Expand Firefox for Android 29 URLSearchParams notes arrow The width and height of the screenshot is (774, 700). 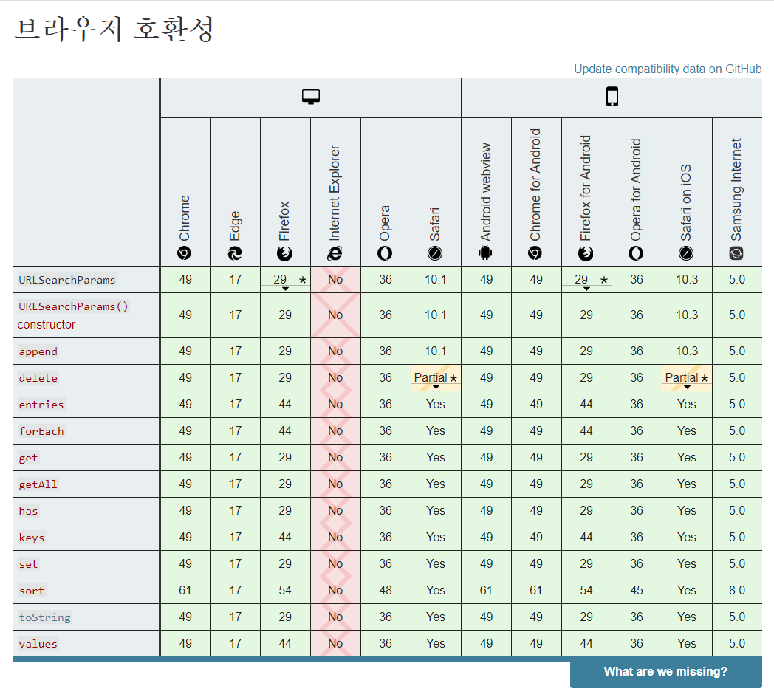point(586,289)
